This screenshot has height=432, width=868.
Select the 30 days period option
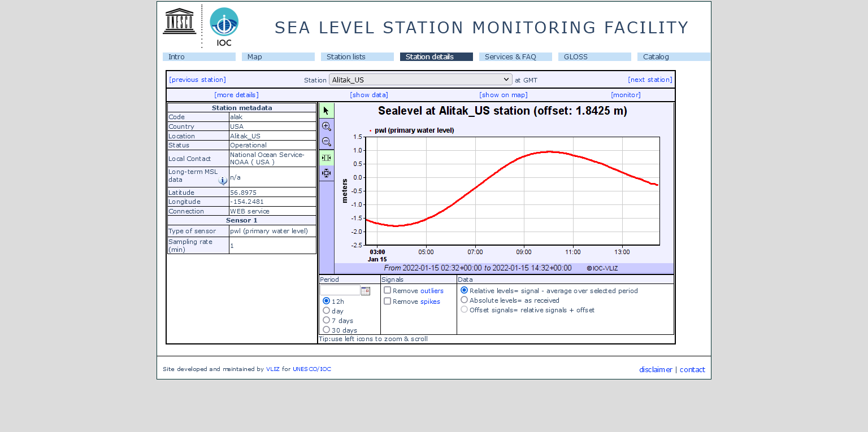[x=326, y=330]
